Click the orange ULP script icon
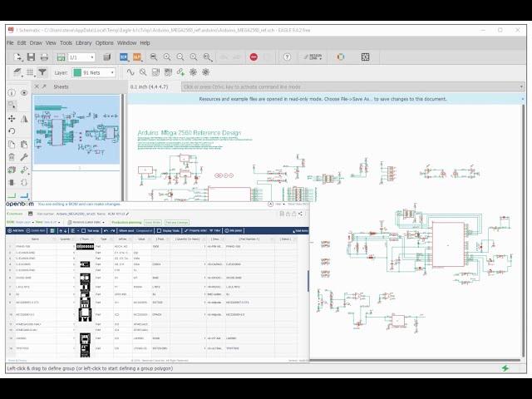 137,57
